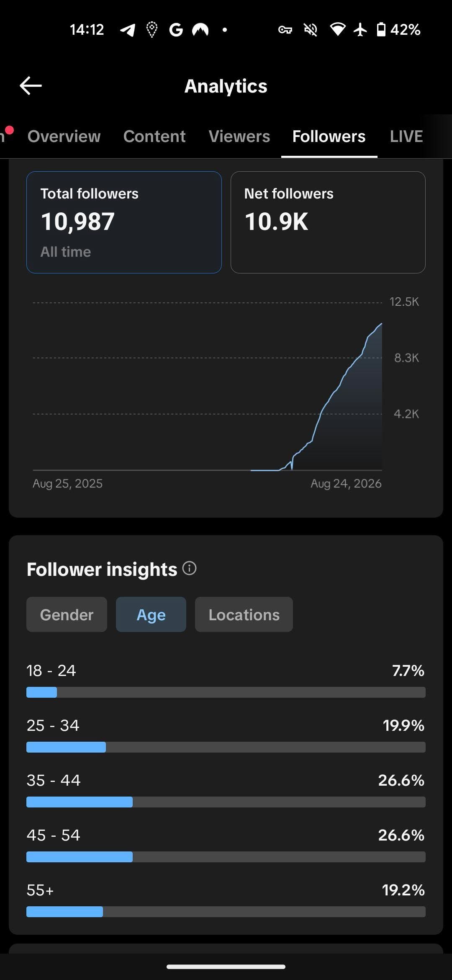The image size is (452, 980).
Task: Open the Viewers tab
Action: (239, 136)
